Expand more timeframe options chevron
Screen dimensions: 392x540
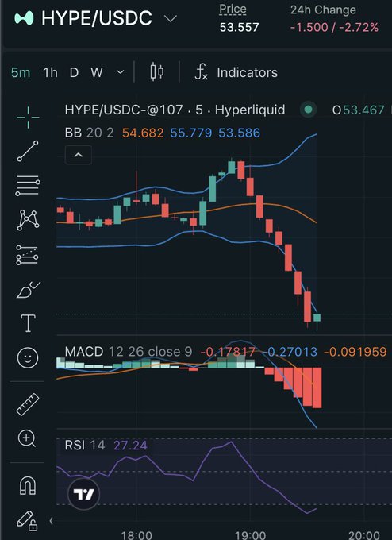(x=120, y=72)
